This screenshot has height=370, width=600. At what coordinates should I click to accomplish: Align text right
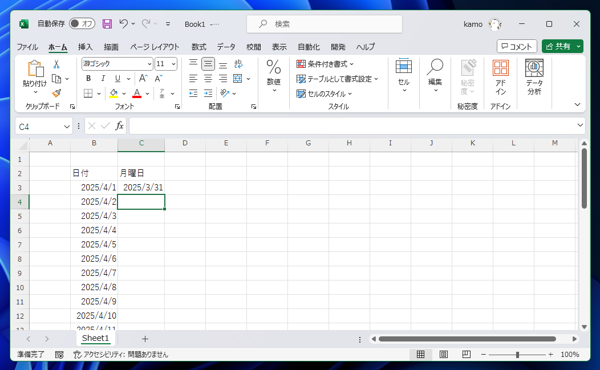[223, 78]
